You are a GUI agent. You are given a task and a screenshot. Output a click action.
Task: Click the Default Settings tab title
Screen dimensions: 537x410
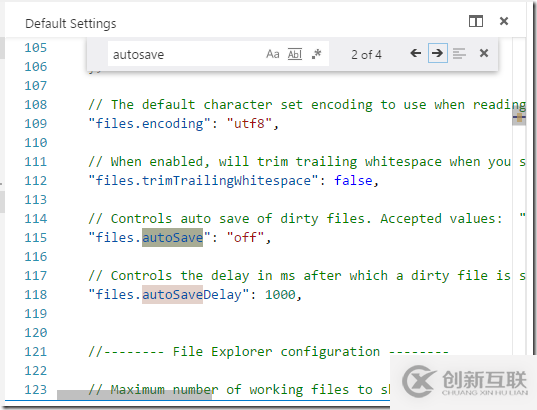click(71, 24)
